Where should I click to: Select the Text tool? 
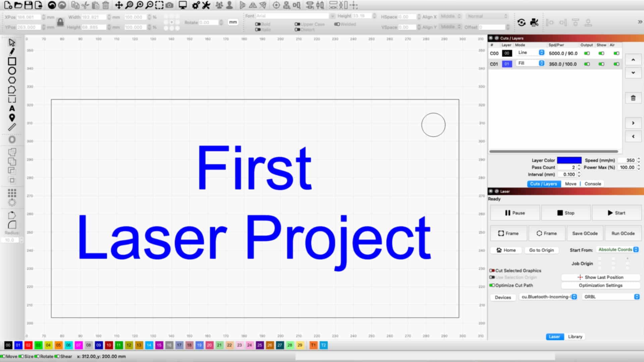(12, 108)
